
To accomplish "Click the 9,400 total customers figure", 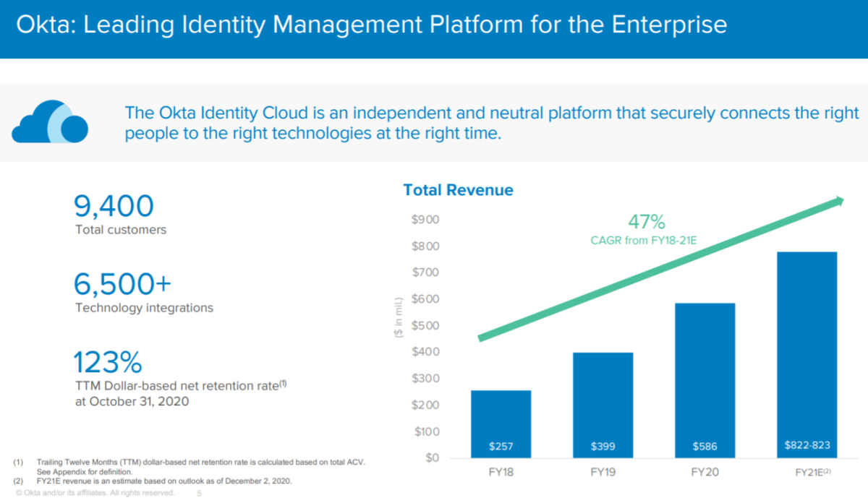I will (114, 206).
